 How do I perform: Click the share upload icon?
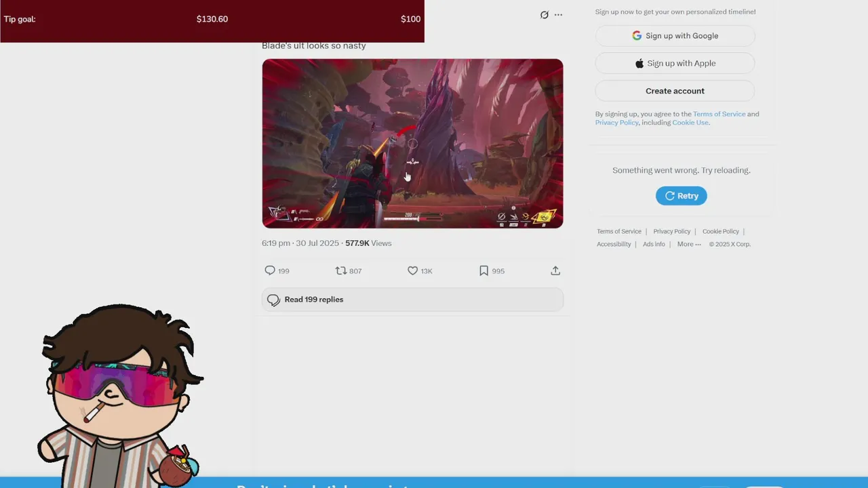(555, 270)
